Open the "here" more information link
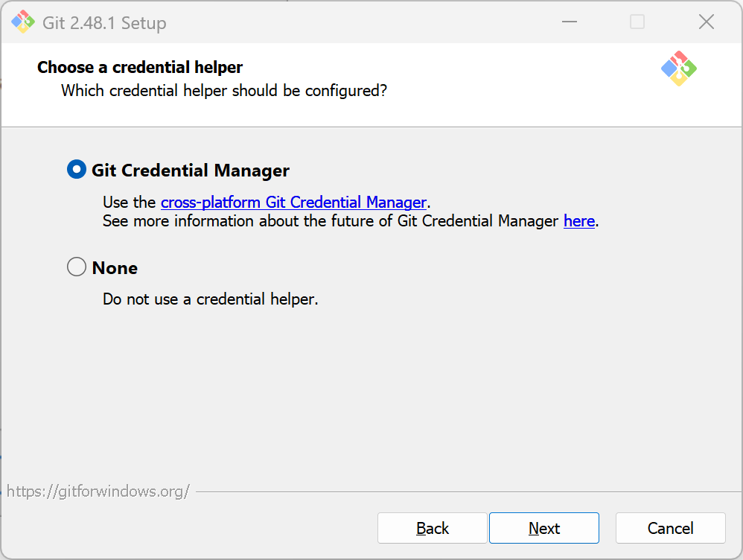743x560 pixels. (x=578, y=221)
